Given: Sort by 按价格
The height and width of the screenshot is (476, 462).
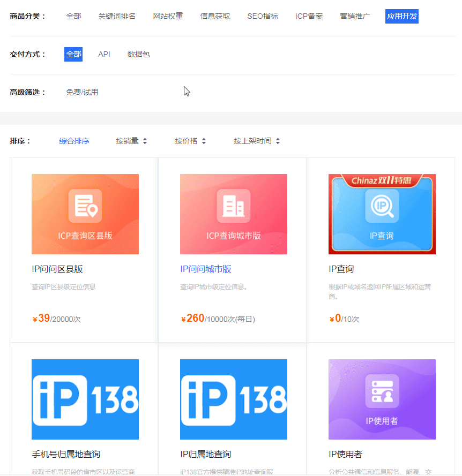Looking at the screenshot, I should coord(190,141).
